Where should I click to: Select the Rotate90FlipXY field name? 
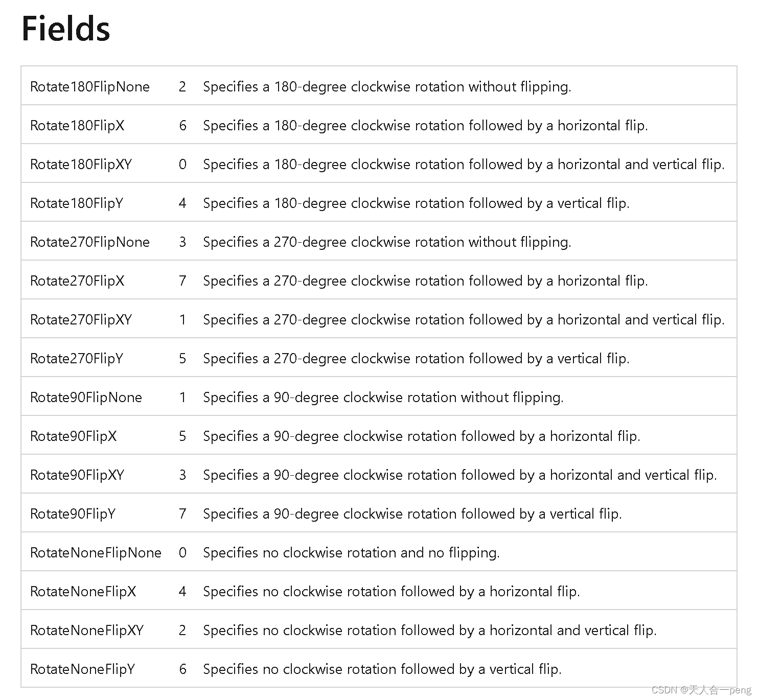click(77, 475)
